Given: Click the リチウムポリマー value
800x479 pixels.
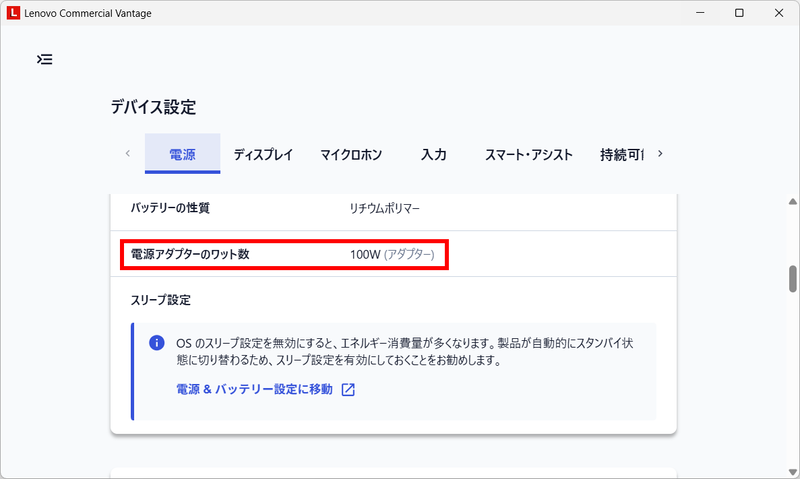Looking at the screenshot, I should 385,208.
